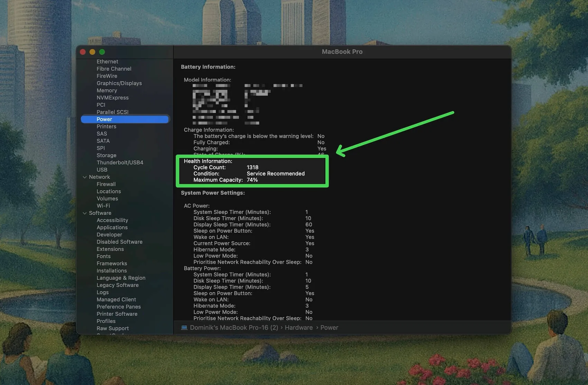
Task: Select Fibre Channel in sidebar
Action: (114, 69)
